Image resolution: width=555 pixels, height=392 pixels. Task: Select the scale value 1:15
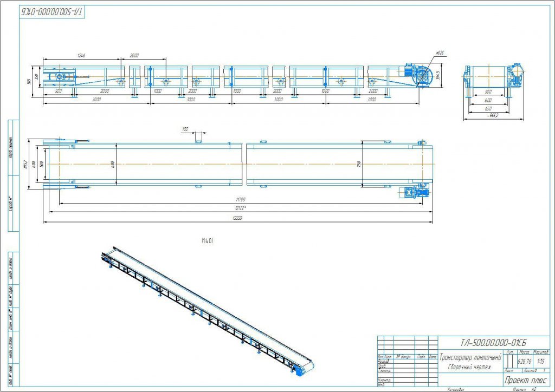click(x=541, y=361)
